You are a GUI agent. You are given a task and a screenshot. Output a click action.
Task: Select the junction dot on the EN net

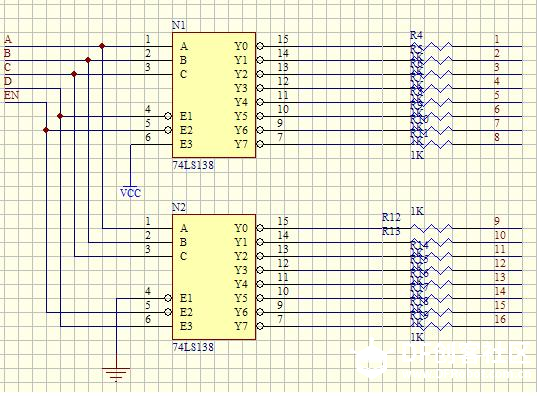pos(46,130)
